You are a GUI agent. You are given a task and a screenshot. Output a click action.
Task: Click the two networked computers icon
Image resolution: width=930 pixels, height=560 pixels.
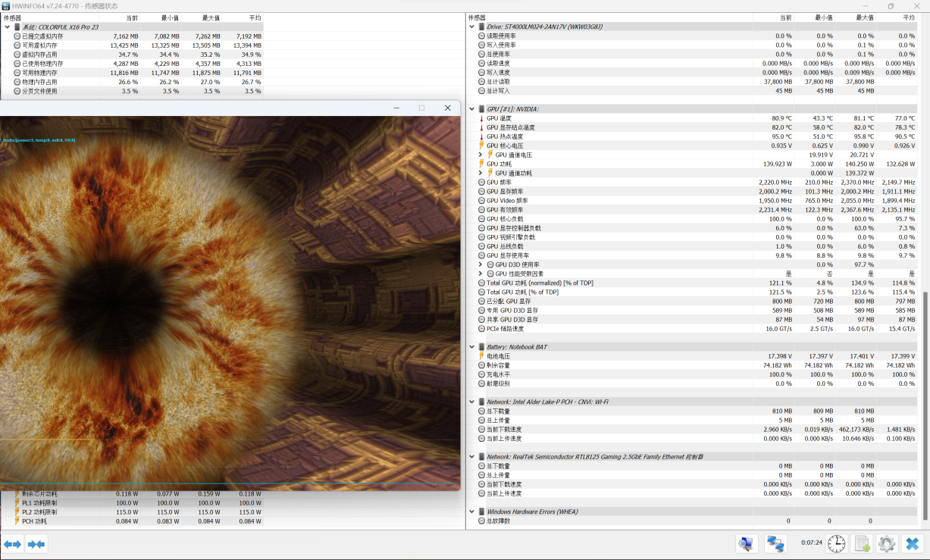775,543
